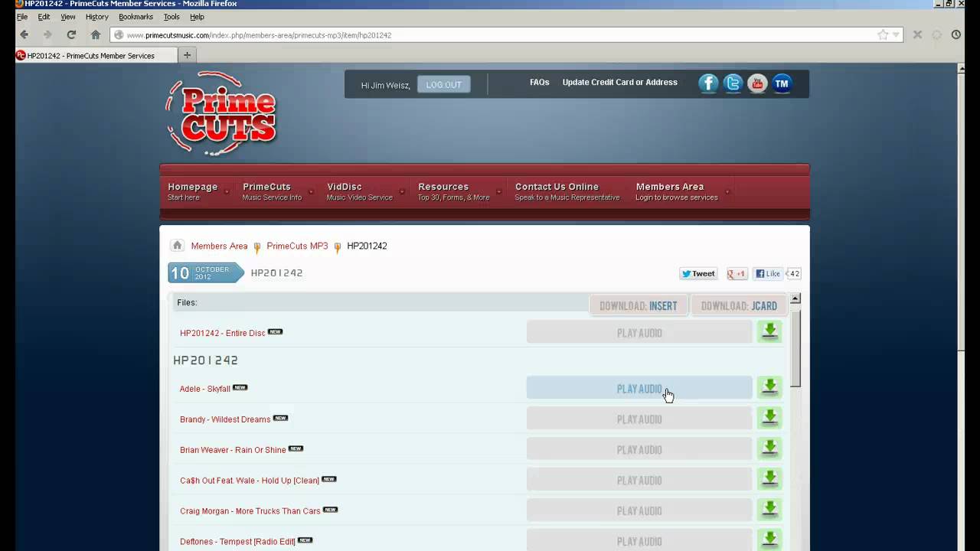Download Brandy - Wildest Dreams track
Screen dimensions: 980x551
click(769, 418)
